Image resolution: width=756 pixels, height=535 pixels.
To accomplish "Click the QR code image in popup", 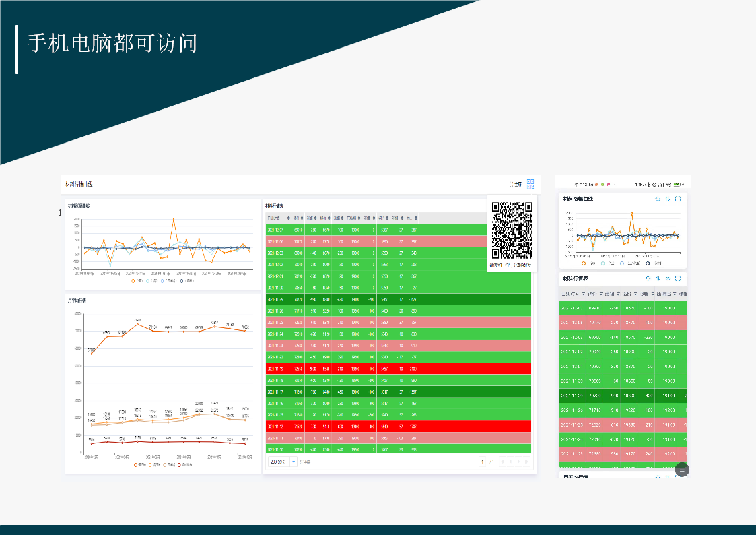I will click(512, 230).
